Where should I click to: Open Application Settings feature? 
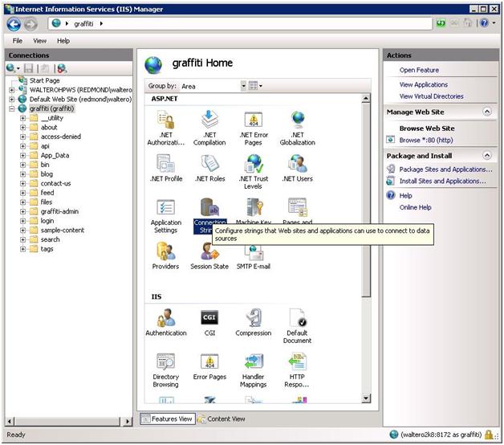[x=166, y=215]
